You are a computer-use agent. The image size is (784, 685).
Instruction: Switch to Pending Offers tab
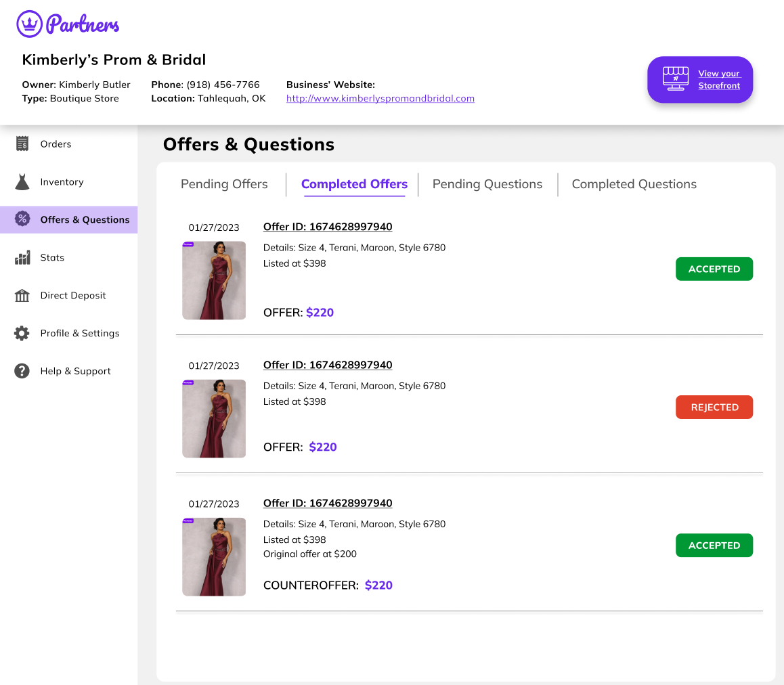click(224, 184)
